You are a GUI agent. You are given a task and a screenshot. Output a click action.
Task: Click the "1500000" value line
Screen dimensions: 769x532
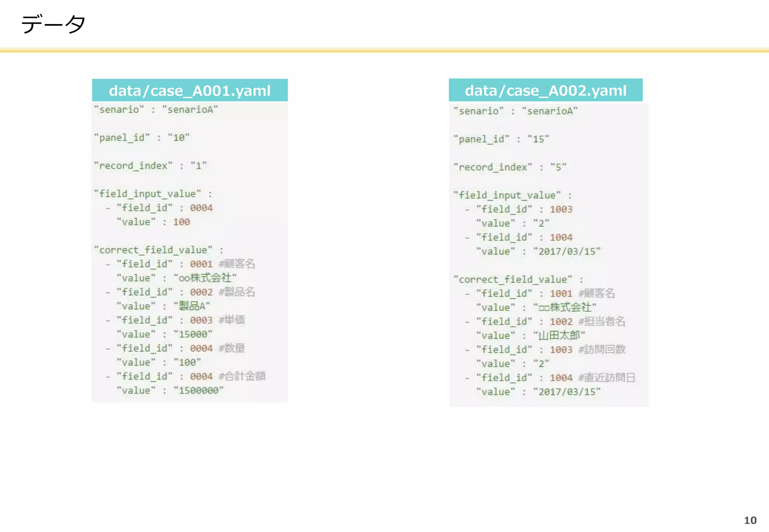[x=170, y=391]
